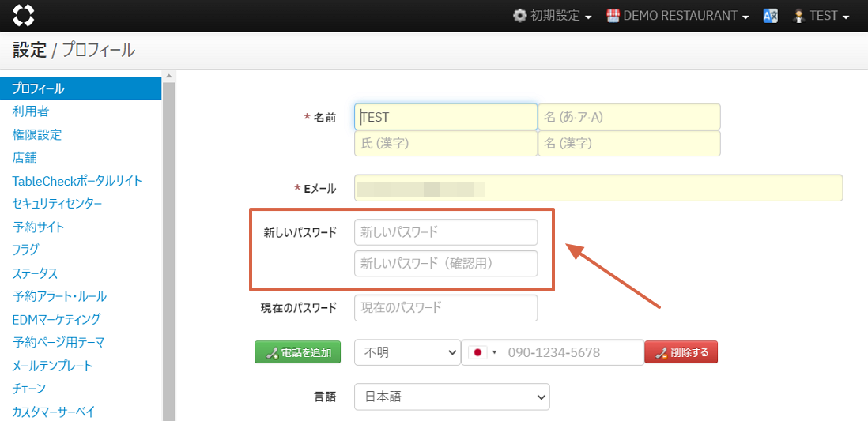Click the translate language icon
This screenshot has width=868, height=421.
(x=771, y=16)
